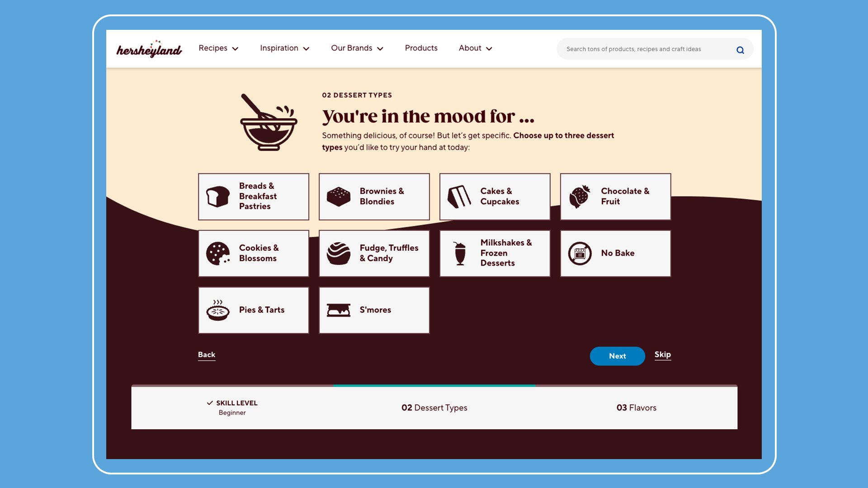Skip to step 03 Flavors
The image size is (868, 488).
662,355
